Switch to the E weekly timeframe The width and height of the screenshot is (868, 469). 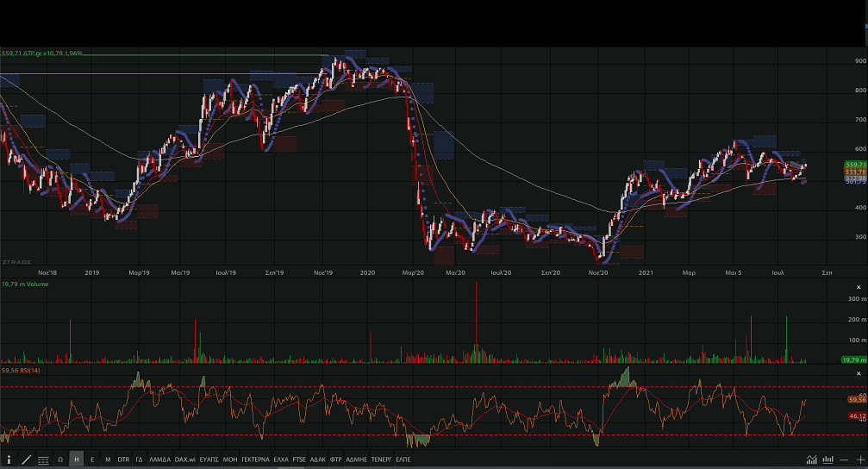tap(92, 460)
